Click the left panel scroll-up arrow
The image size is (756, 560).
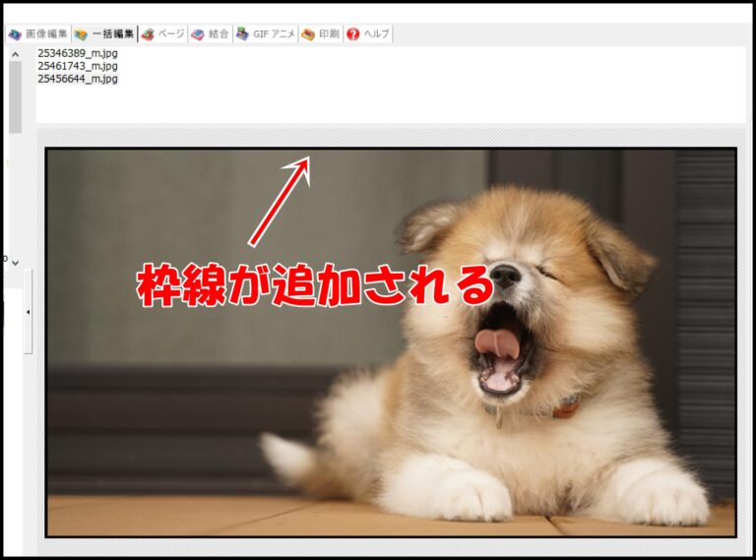click(16, 54)
